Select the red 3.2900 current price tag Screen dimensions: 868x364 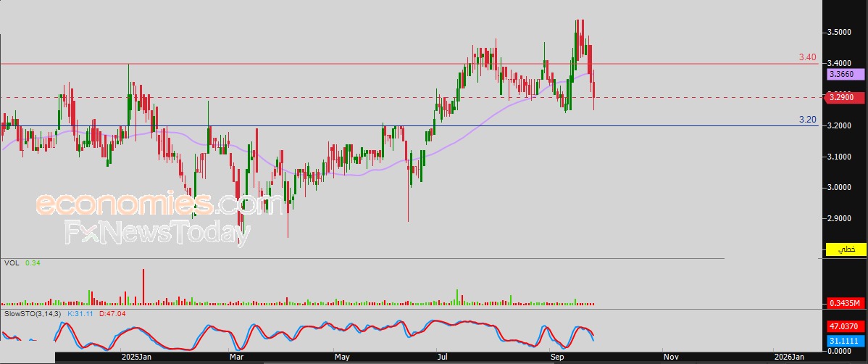[845, 97]
